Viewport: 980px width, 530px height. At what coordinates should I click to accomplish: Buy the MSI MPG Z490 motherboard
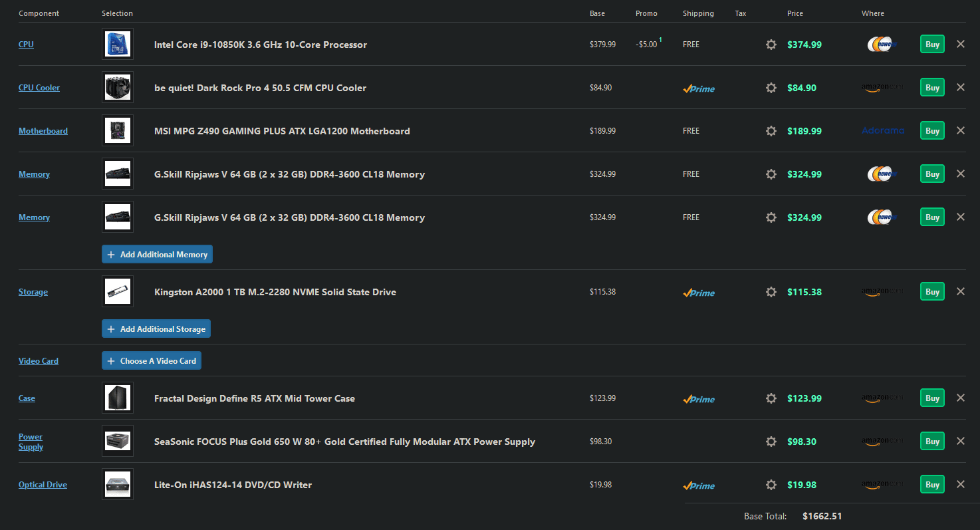pyautogui.click(x=932, y=130)
